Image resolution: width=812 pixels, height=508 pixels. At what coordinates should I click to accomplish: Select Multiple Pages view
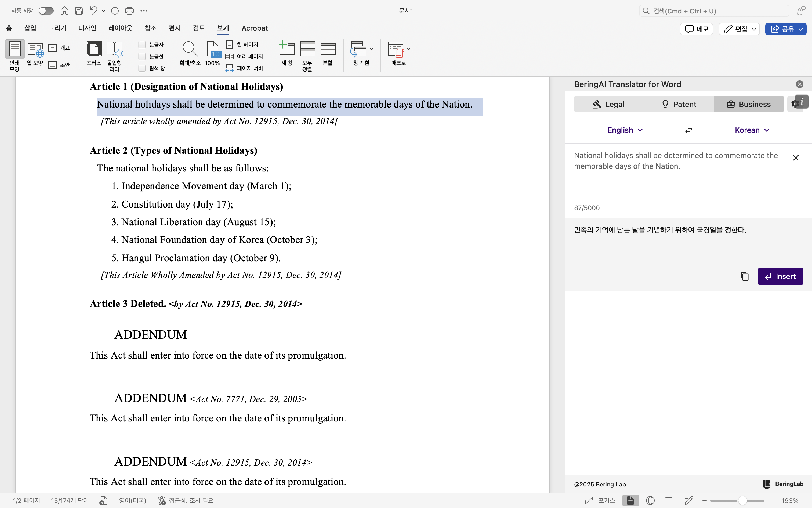245,56
